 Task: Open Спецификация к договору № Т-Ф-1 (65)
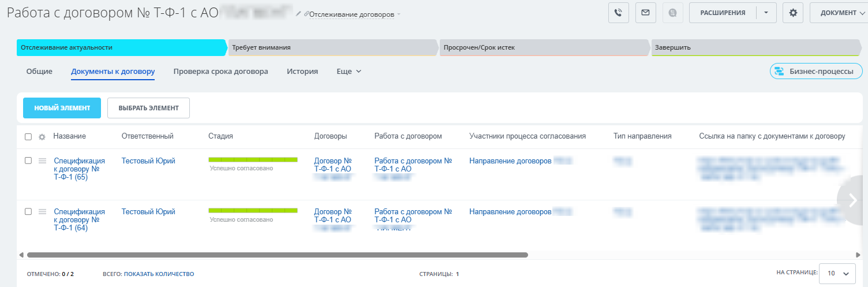(80, 169)
